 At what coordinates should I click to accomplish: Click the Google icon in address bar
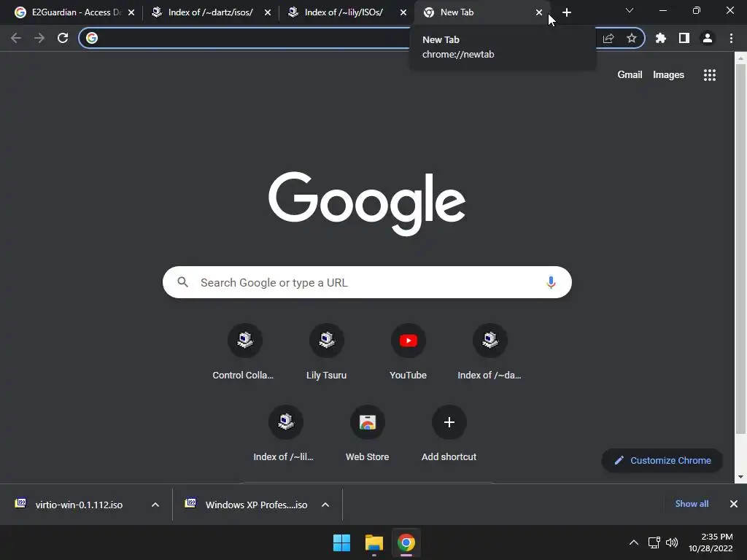click(92, 38)
